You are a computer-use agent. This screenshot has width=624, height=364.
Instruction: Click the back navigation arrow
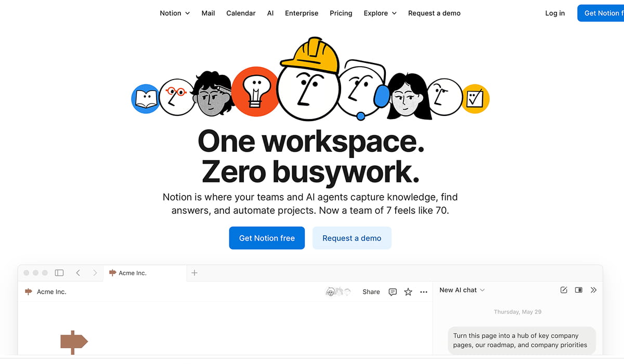[x=78, y=272]
